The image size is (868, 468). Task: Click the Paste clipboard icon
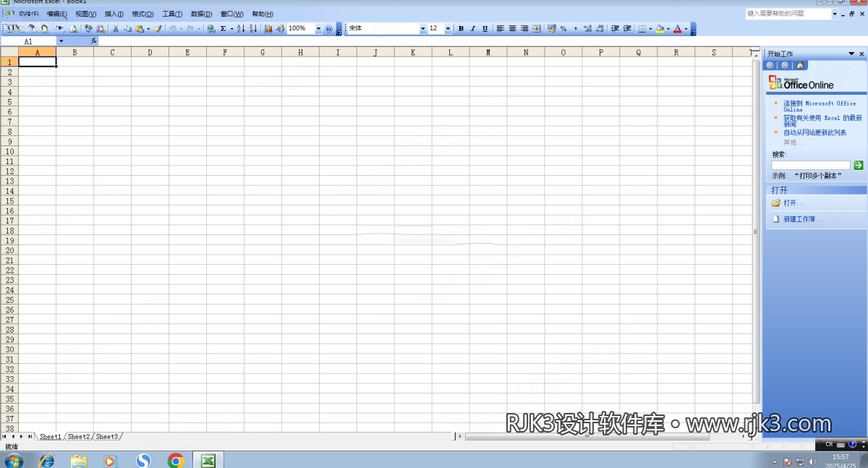(140, 29)
